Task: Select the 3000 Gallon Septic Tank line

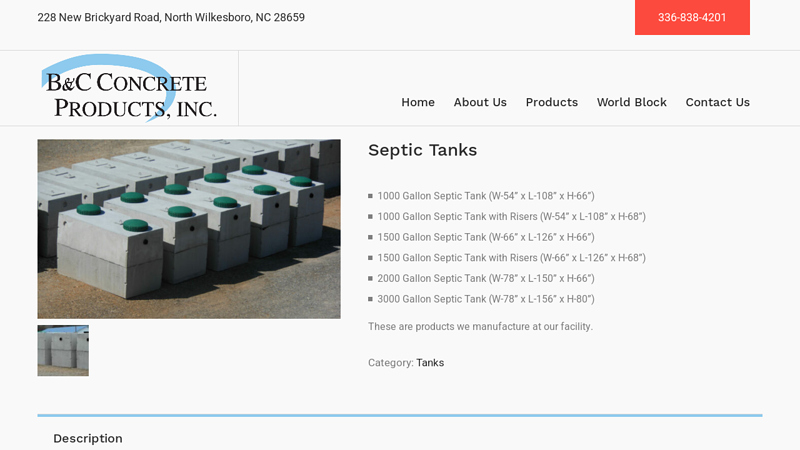Action: tap(486, 299)
